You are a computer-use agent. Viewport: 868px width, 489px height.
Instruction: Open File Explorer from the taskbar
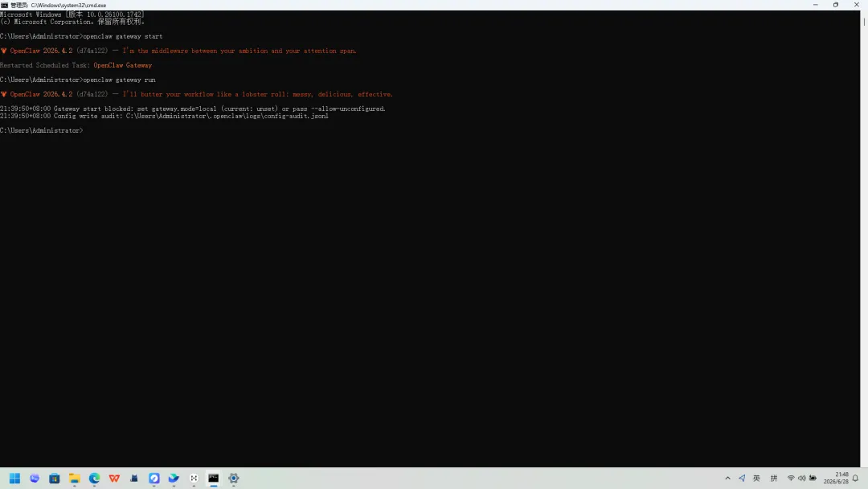(x=74, y=478)
